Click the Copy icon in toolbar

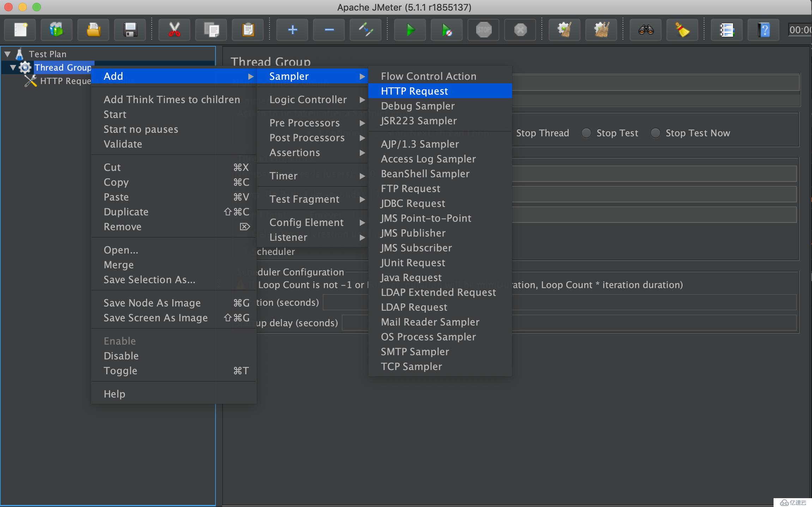click(x=211, y=30)
